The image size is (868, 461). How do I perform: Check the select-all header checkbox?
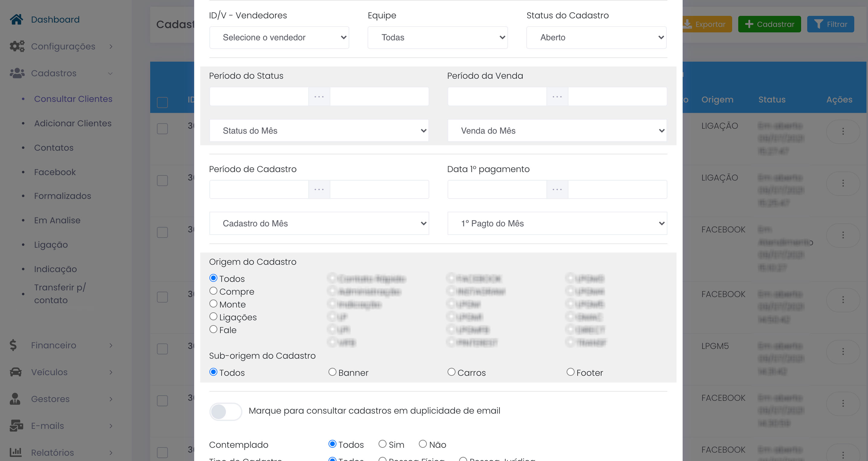click(x=162, y=102)
